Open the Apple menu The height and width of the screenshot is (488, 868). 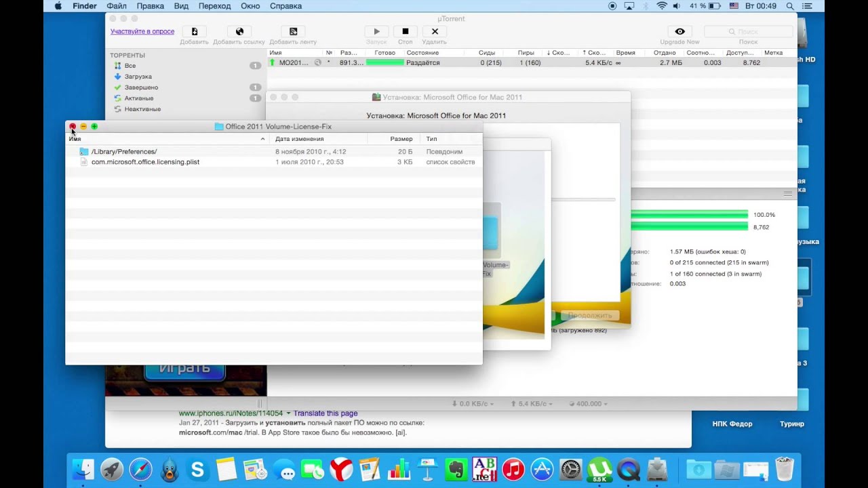click(x=58, y=6)
